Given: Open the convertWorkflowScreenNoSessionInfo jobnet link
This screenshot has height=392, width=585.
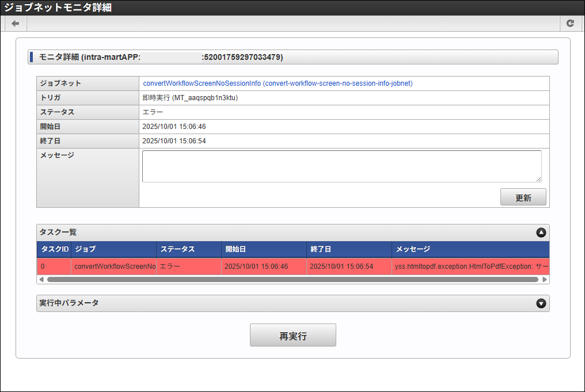Looking at the screenshot, I should (278, 83).
